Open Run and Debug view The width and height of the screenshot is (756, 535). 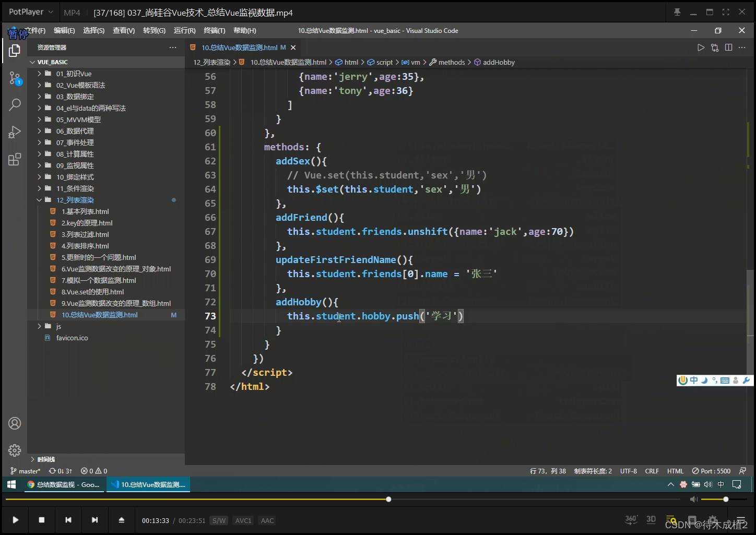coord(15,132)
